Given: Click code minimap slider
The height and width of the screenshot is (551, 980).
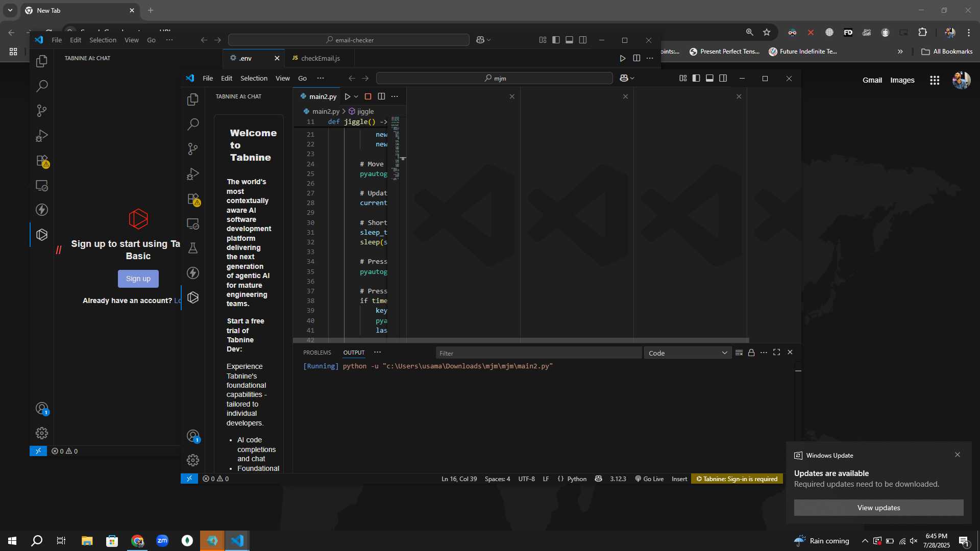Looking at the screenshot, I should click(x=395, y=148).
